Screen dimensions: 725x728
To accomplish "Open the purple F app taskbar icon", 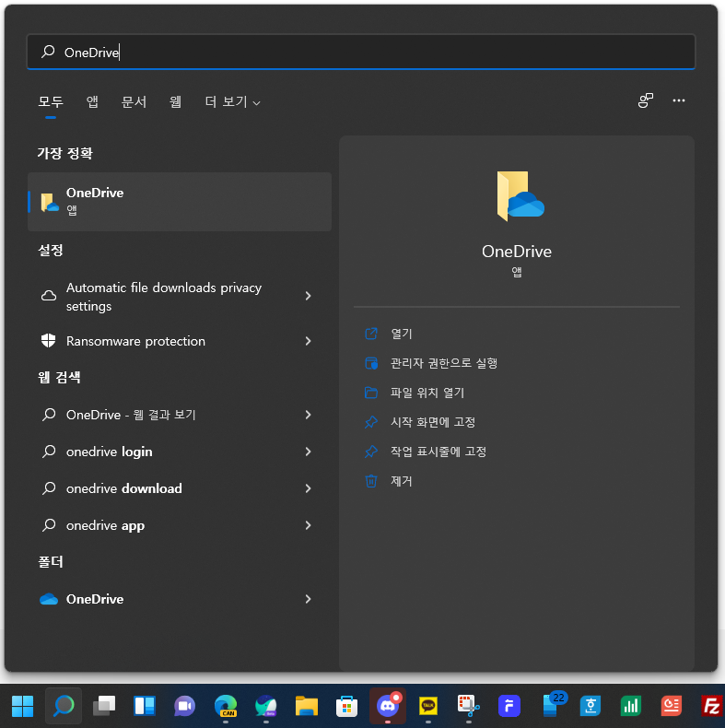I will [509, 706].
